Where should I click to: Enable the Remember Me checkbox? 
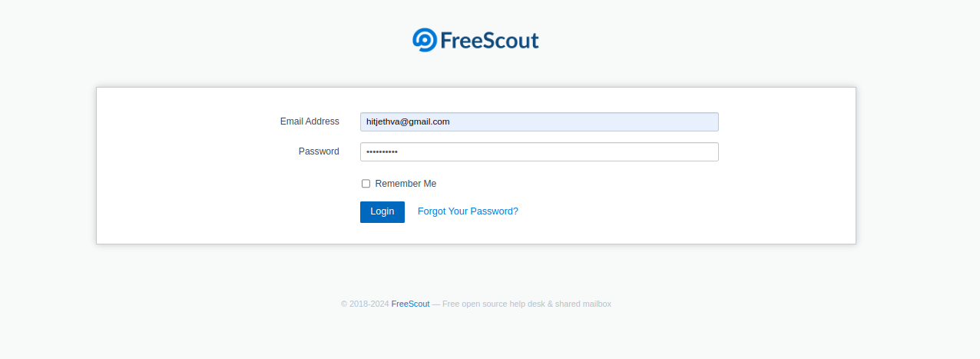(x=366, y=184)
